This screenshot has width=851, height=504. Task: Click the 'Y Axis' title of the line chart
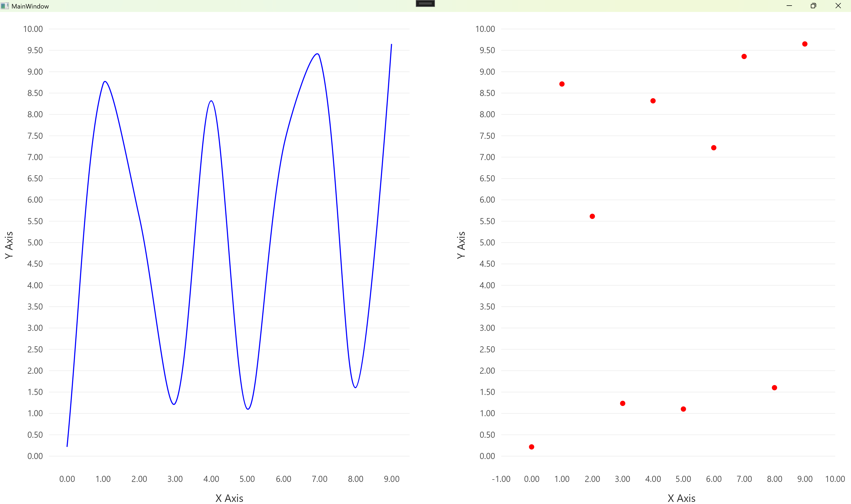[9, 245]
